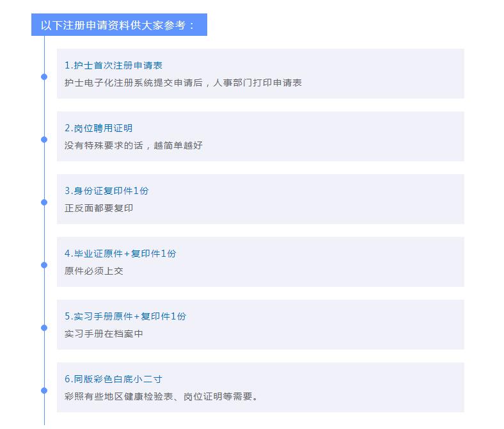Viewport: 504px width, 429px height.
Task: Click timeline dot beside 岗位聘用证明
Action: pyautogui.click(x=44, y=140)
